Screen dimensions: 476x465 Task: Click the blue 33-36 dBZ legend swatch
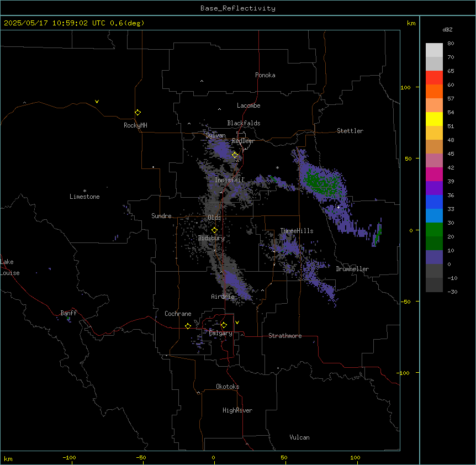[x=434, y=202]
